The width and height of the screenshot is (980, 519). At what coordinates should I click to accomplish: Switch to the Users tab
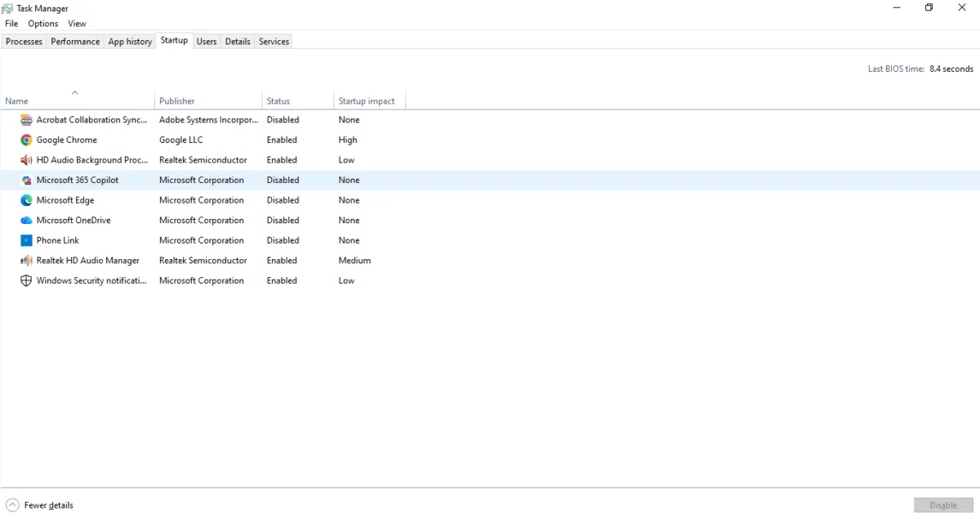click(207, 42)
